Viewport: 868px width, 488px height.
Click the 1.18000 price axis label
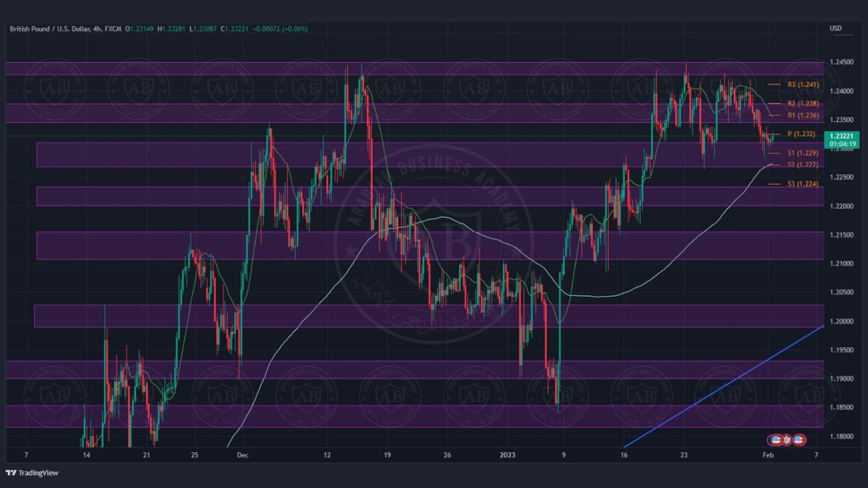(841, 436)
